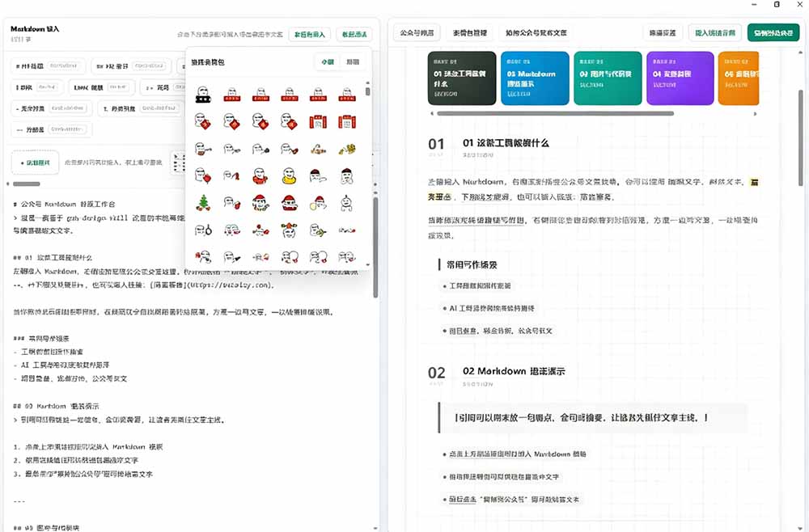
Task: Insert H1 heading using the '#' chip
Action: tap(48, 66)
